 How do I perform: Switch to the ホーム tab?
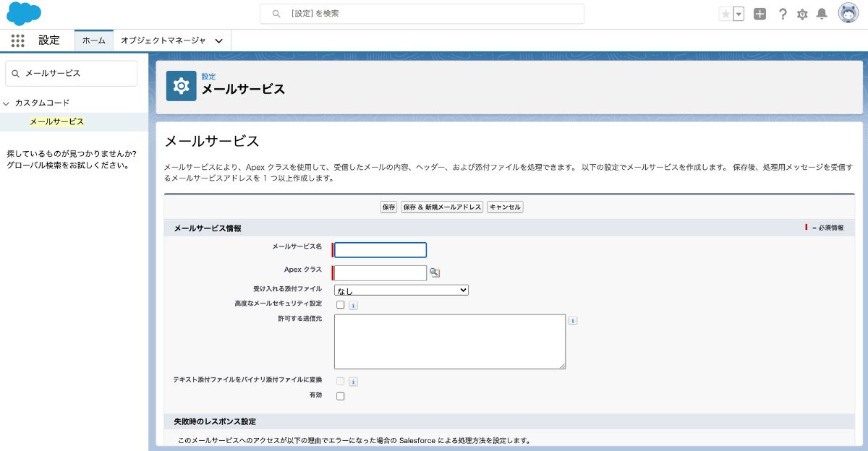(x=94, y=40)
